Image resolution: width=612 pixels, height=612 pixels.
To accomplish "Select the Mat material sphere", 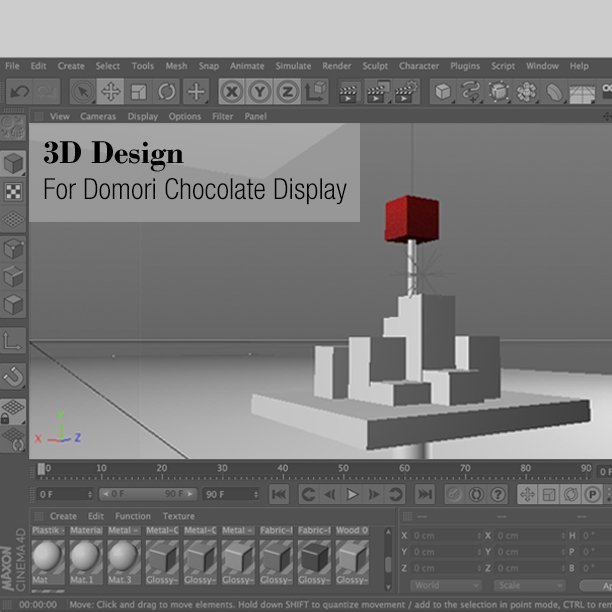I will pos(48,556).
